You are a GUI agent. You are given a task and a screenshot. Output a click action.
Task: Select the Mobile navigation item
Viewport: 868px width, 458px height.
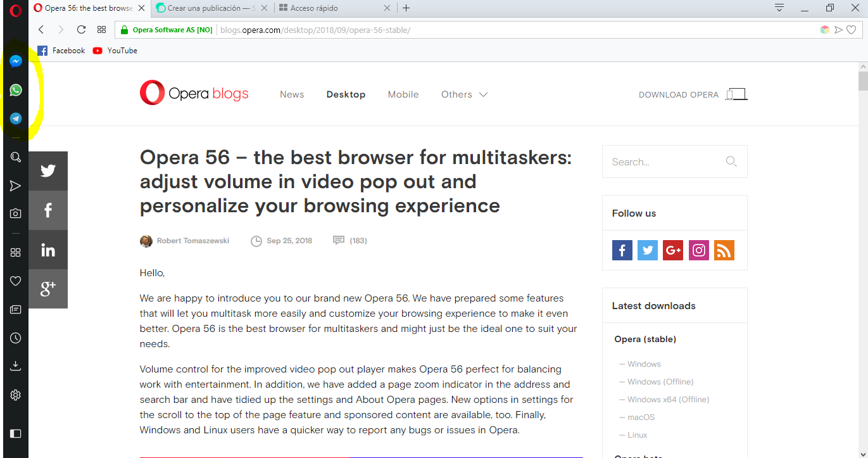[403, 94]
